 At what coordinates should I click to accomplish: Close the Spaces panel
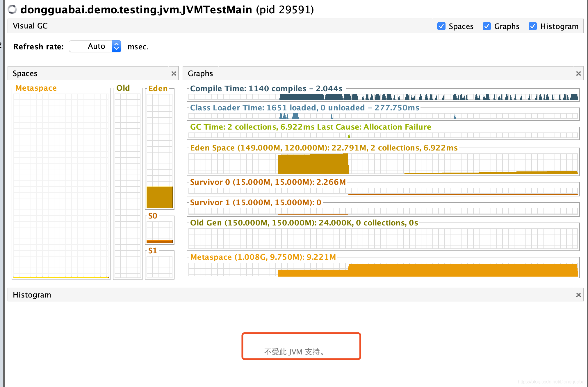[x=174, y=73]
